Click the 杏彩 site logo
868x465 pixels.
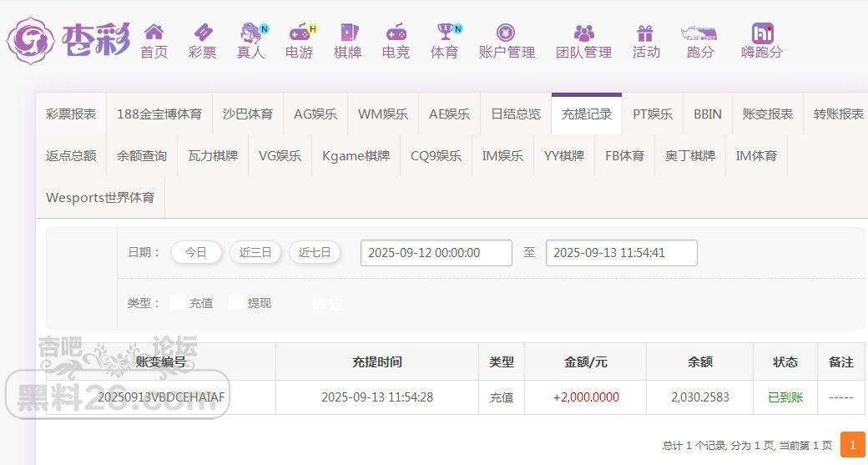coord(68,39)
